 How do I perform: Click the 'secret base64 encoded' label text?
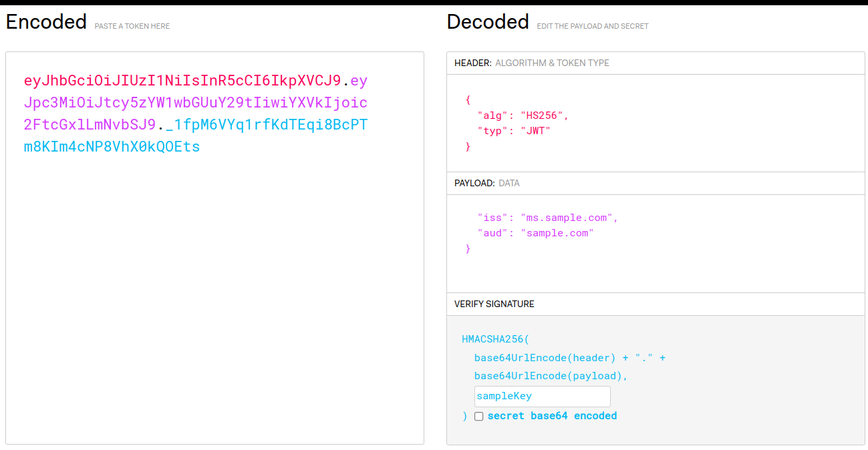coord(552,416)
